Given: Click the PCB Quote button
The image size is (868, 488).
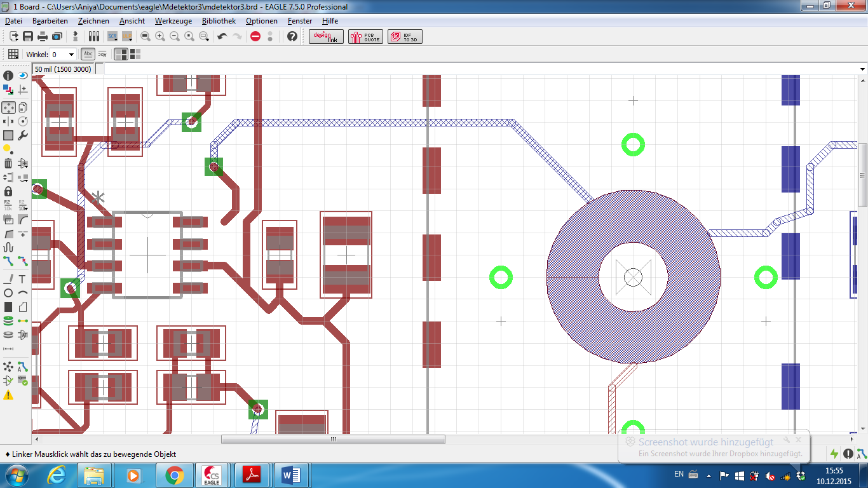Looking at the screenshot, I should point(365,36).
